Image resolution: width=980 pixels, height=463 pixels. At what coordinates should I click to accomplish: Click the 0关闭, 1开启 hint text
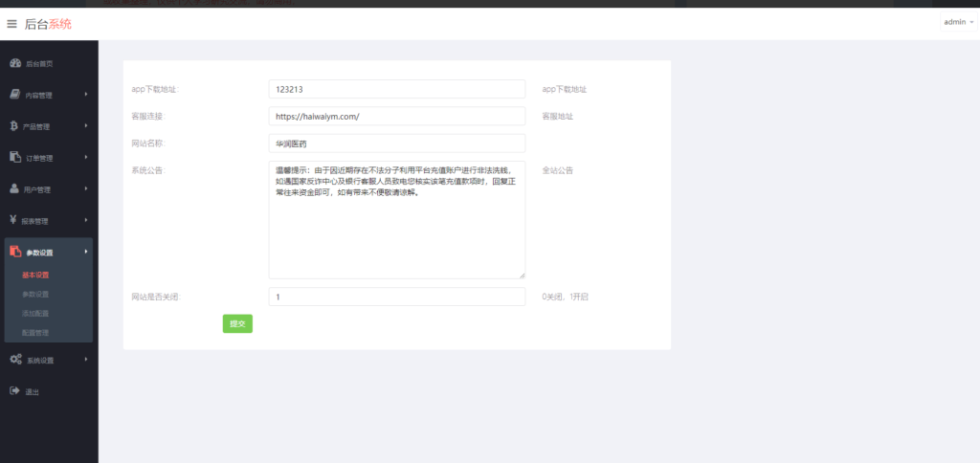point(565,298)
